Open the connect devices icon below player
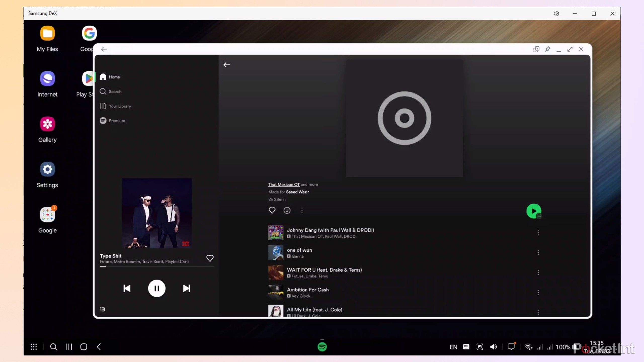 click(x=102, y=309)
